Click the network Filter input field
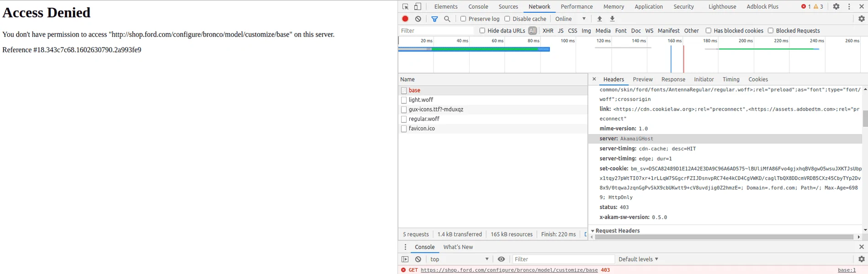Screen dimensions: 868x274 pos(437,31)
